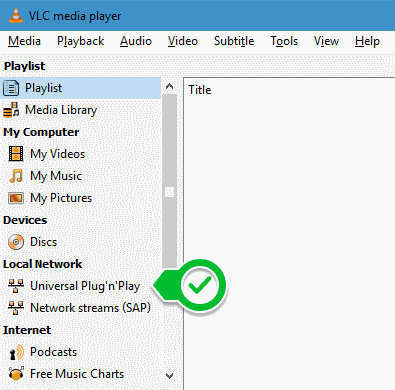Click the Discs CD icon
Viewport: 395px width, 390px height.
(x=16, y=242)
